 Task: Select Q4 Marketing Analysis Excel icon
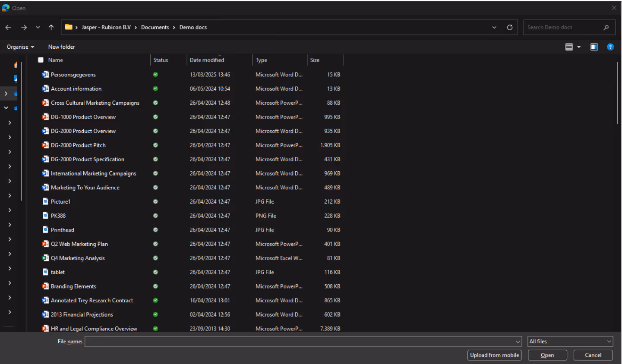[x=45, y=258]
